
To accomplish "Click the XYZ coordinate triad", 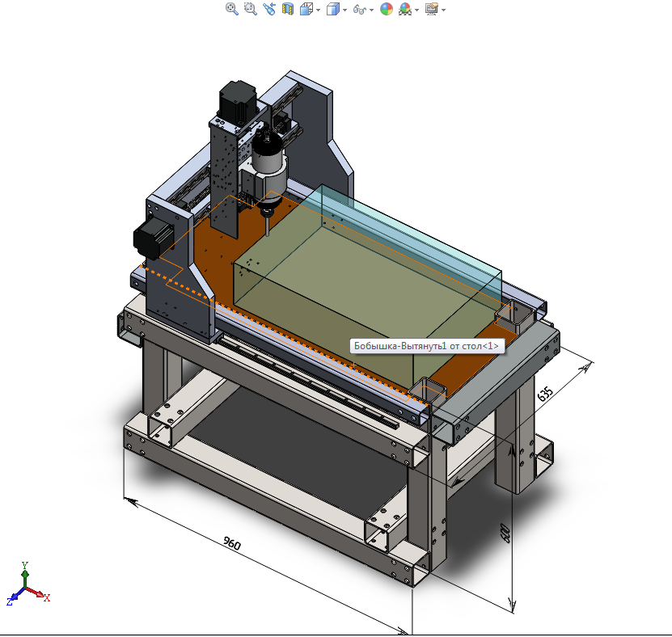I will (x=27, y=584).
